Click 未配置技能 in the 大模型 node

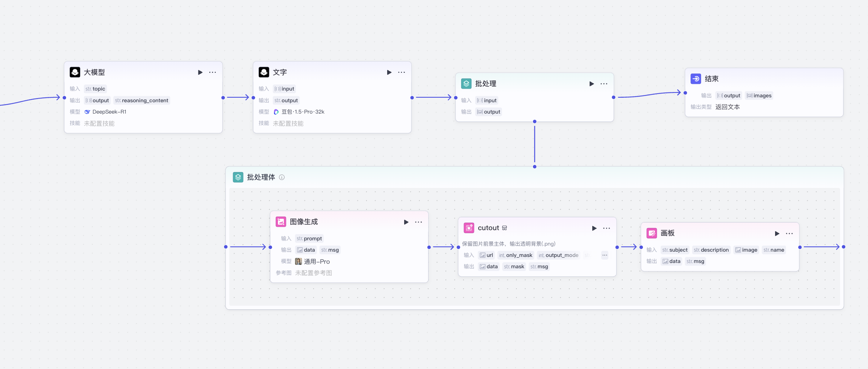pos(99,123)
